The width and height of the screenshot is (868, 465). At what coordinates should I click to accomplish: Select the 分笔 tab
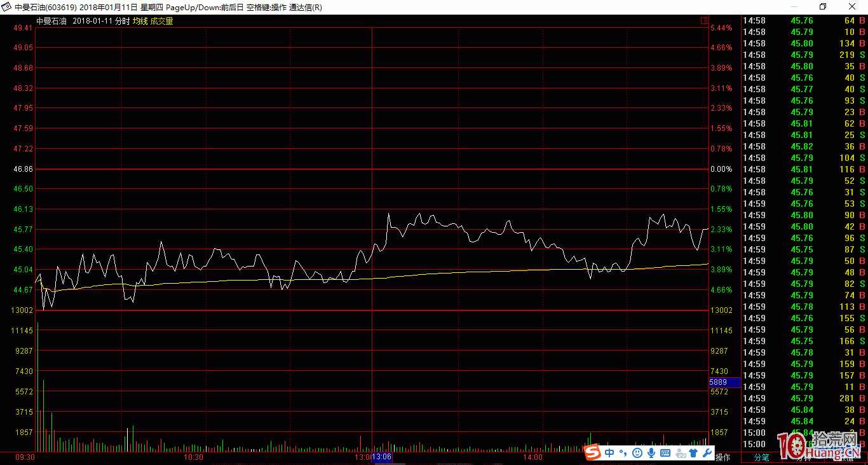[761, 457]
